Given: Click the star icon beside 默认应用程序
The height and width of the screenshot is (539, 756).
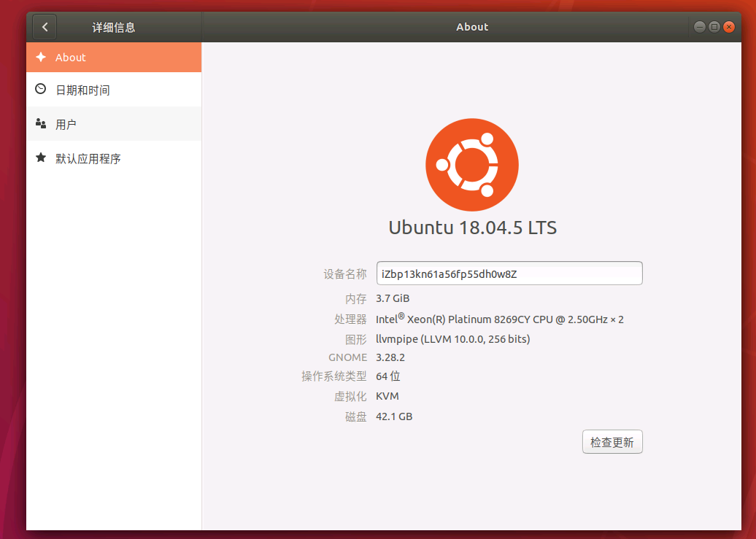Looking at the screenshot, I should pos(41,158).
